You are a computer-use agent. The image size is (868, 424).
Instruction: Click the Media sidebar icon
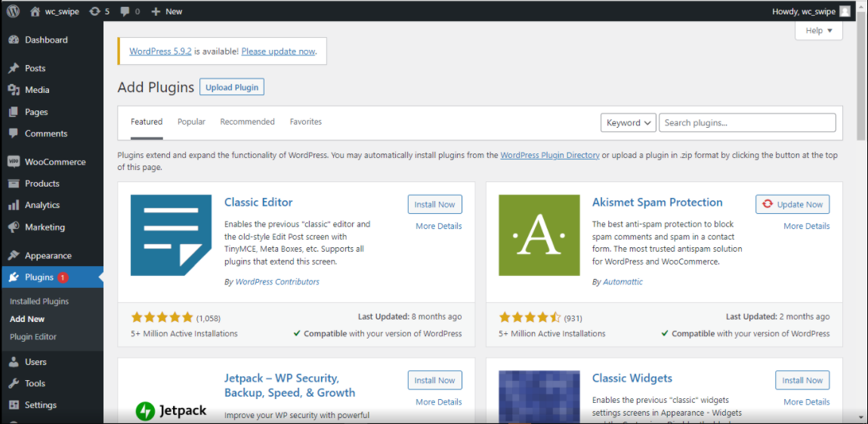point(14,90)
